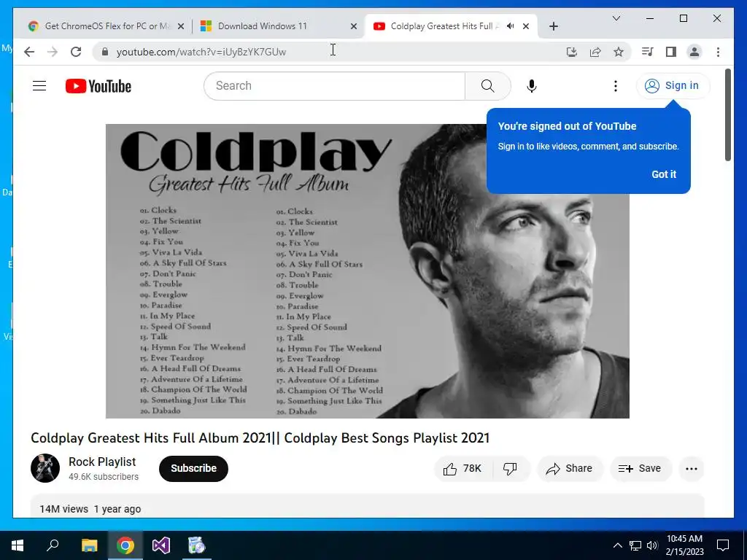Share this page using the address bar share icon
This screenshot has height=560, width=747.
click(x=595, y=52)
